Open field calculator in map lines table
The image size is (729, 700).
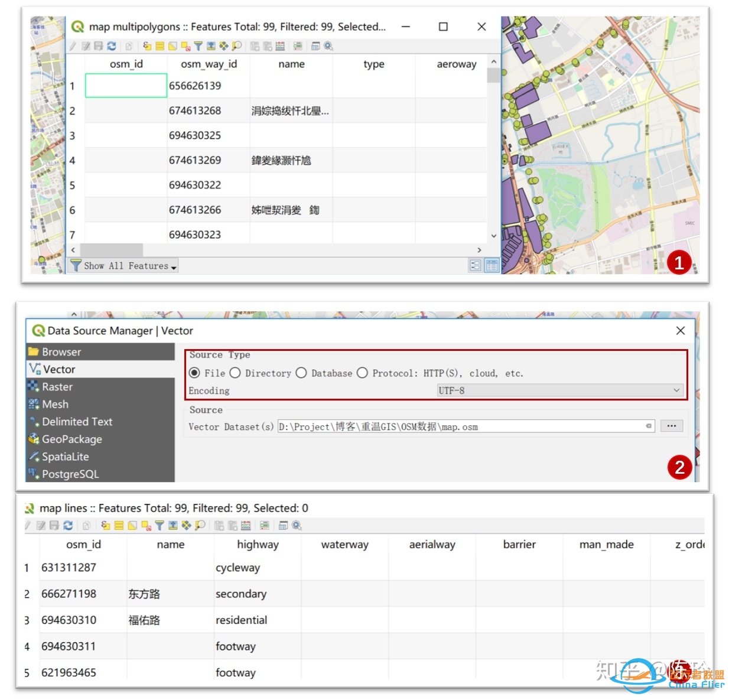point(246,526)
